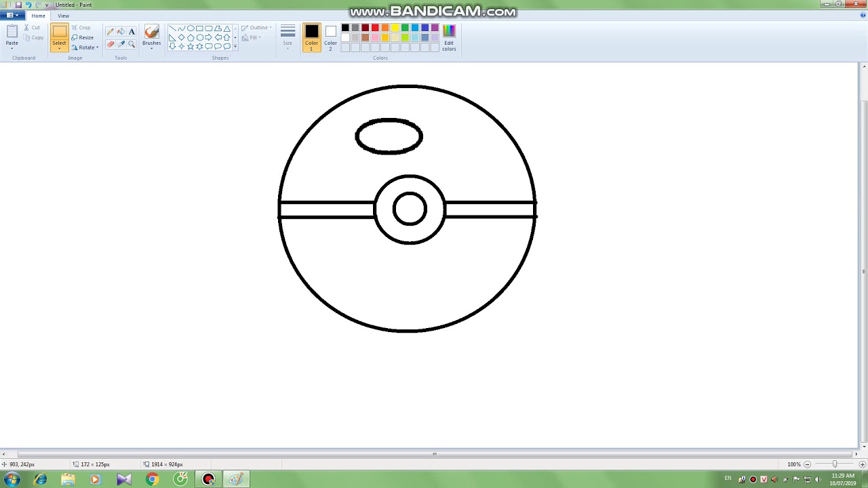
Task: Click the vertical scrollbar thumb
Action: click(x=863, y=271)
